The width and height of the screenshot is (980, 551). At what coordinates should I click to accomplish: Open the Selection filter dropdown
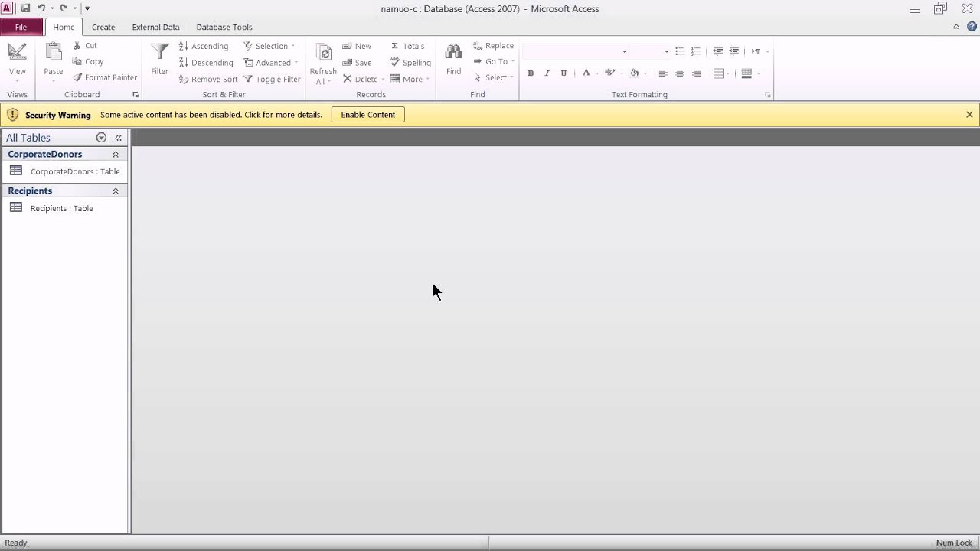pos(269,47)
